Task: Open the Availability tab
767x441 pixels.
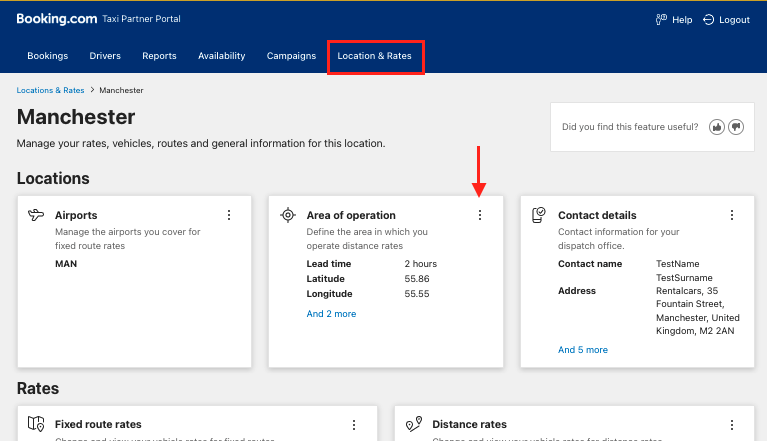Action: point(222,56)
